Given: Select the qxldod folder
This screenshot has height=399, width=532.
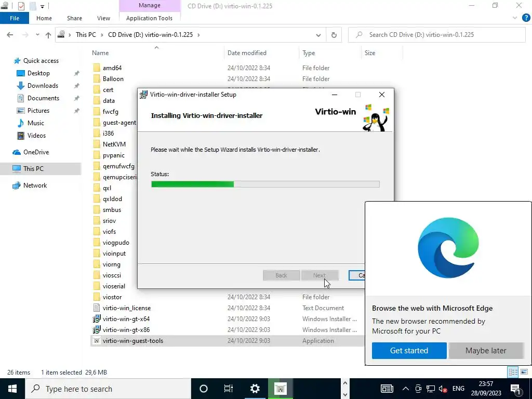Looking at the screenshot, I should point(112,199).
